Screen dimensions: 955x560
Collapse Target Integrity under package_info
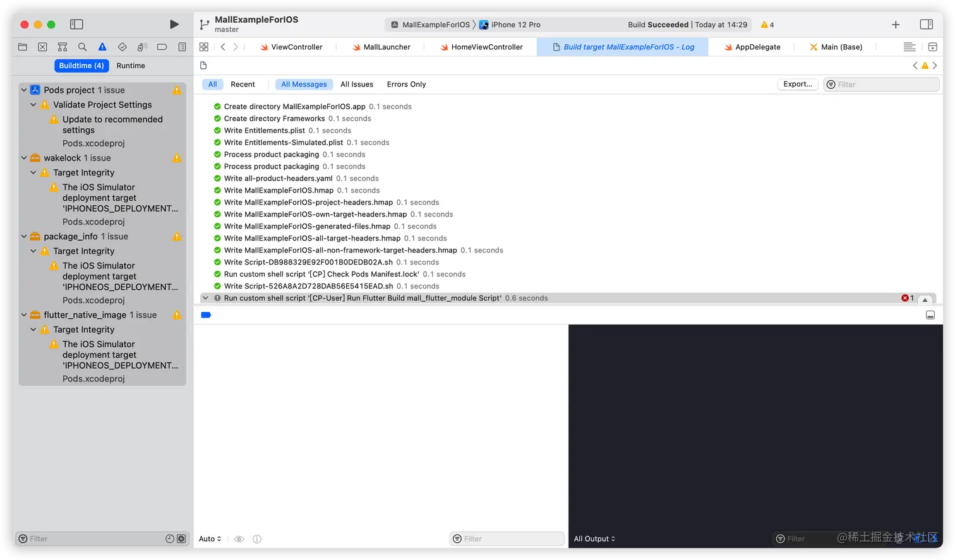point(33,251)
